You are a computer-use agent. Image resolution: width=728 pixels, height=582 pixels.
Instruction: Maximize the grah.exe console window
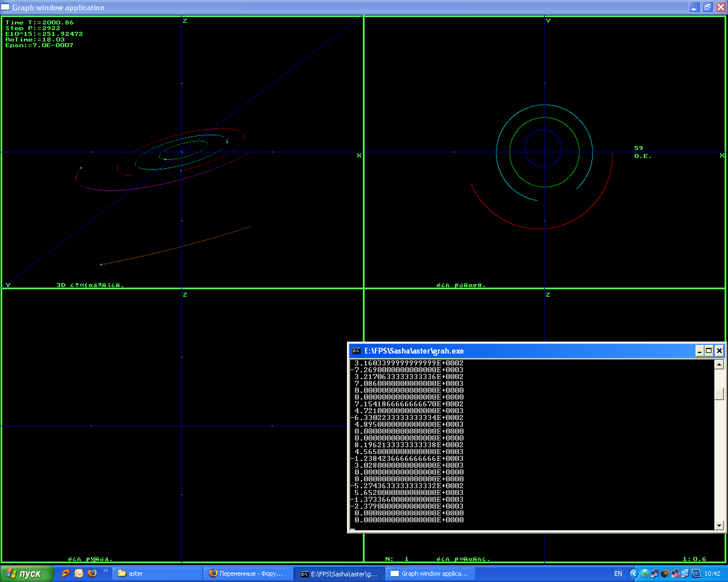(709, 351)
